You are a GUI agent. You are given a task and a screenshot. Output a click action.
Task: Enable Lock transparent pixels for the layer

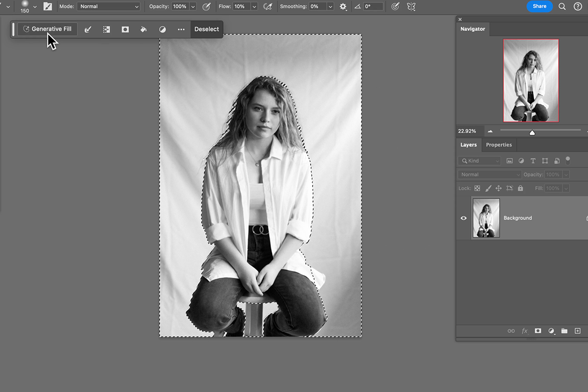pyautogui.click(x=477, y=188)
